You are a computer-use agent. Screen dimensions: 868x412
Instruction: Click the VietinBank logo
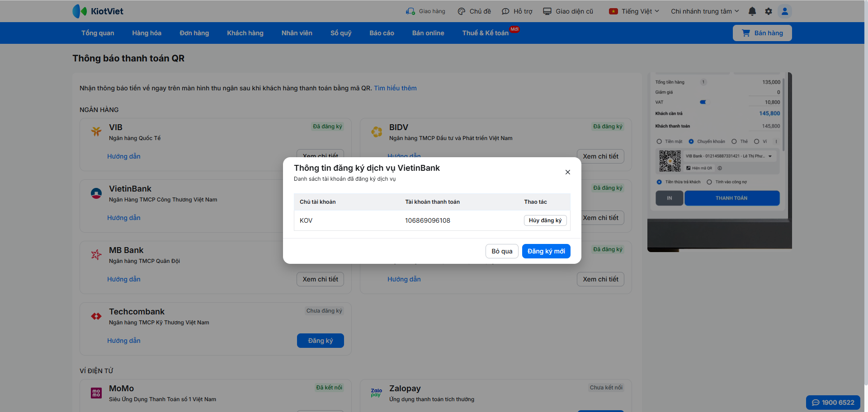pyautogui.click(x=96, y=193)
